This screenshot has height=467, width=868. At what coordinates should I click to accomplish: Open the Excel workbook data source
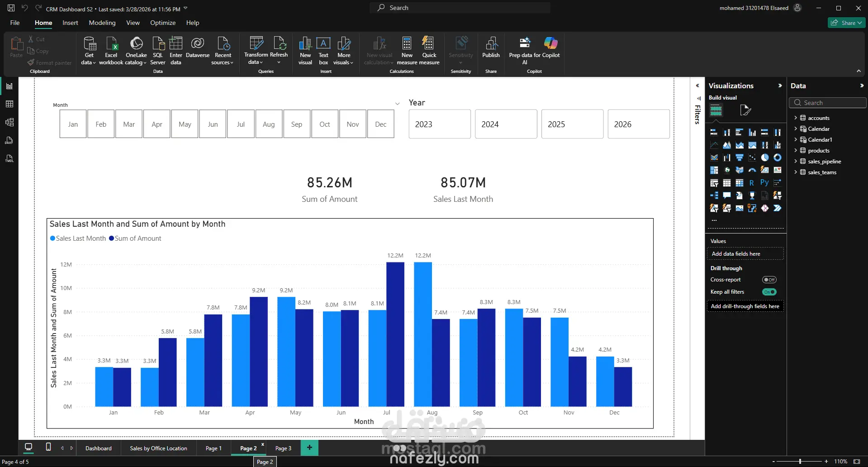point(111,50)
